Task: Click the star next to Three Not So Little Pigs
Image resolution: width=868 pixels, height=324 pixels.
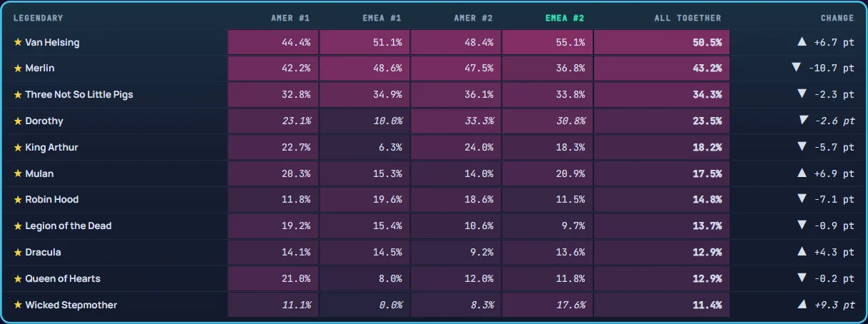Action: [x=19, y=95]
